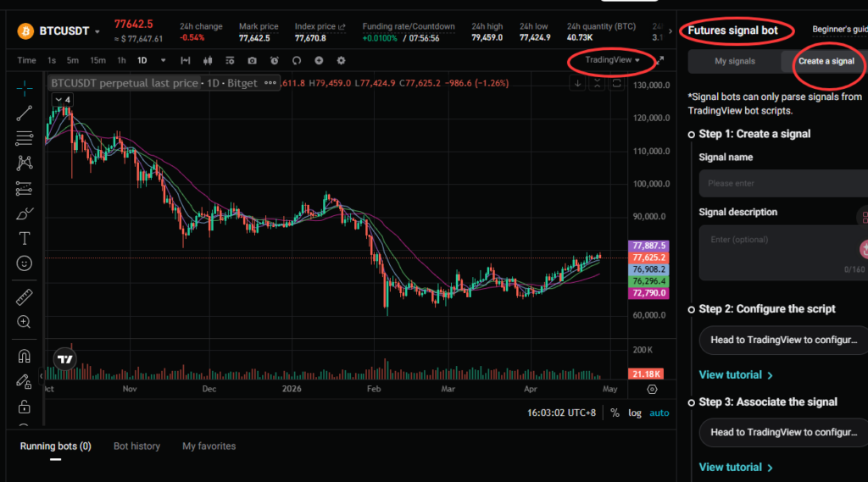Click the Signal description text area
The height and width of the screenshot is (482, 868).
[783, 252]
